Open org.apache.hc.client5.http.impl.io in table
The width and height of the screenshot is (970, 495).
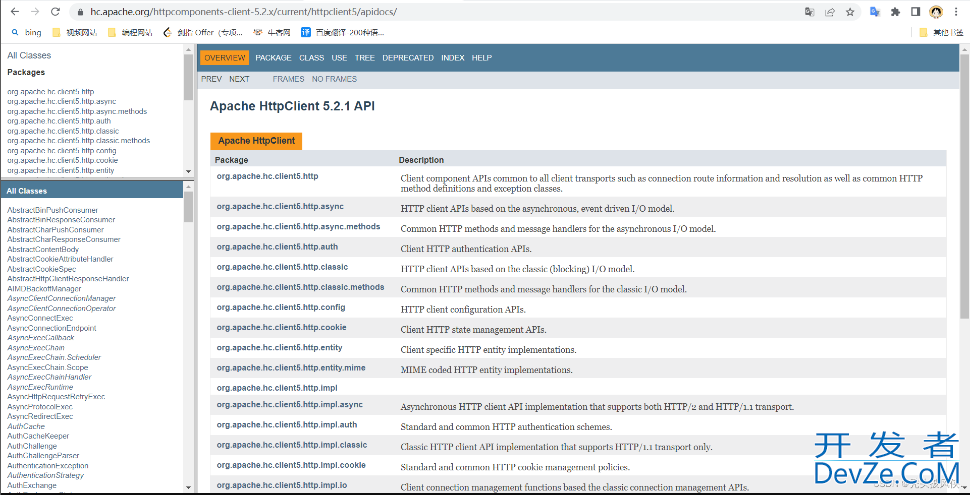pos(281,485)
